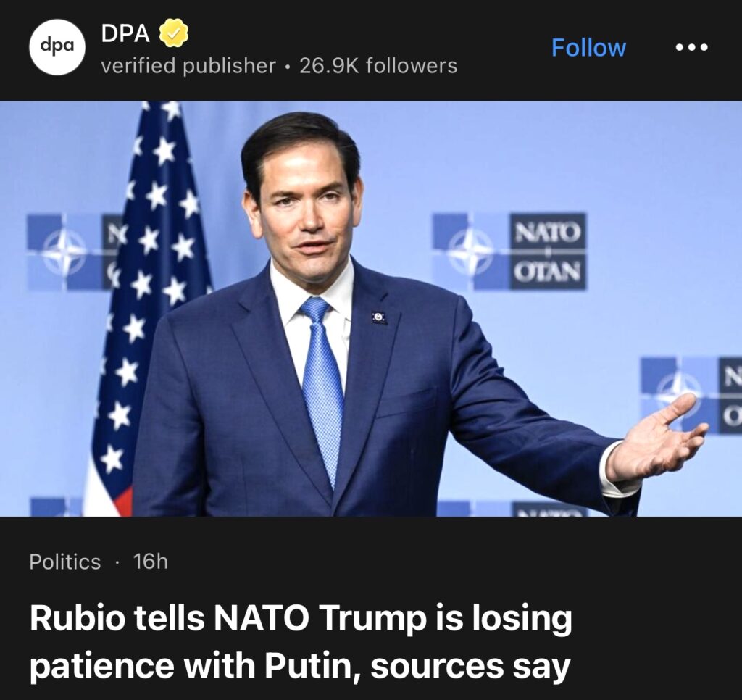
Task: Click the 26.9K followers count
Action: pyautogui.click(x=378, y=66)
